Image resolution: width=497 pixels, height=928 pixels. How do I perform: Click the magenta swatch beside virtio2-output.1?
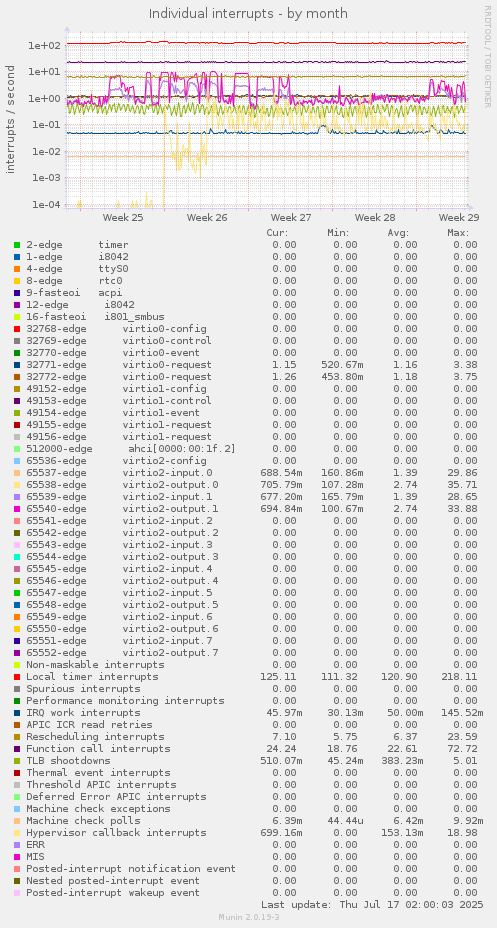[17, 508]
